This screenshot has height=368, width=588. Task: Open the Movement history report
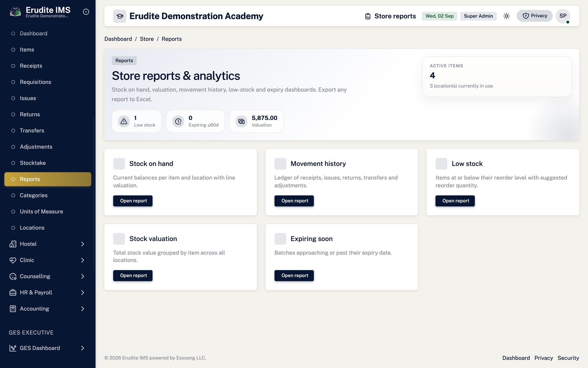coord(294,201)
